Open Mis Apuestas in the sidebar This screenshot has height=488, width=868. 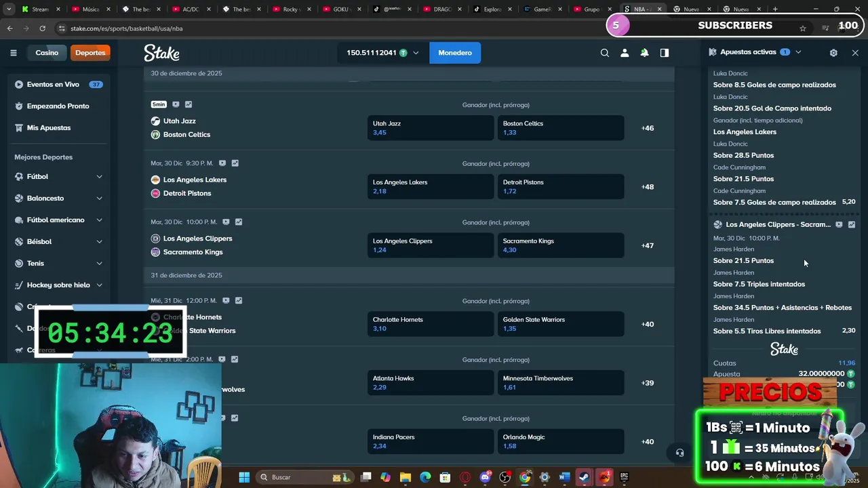click(x=58, y=127)
